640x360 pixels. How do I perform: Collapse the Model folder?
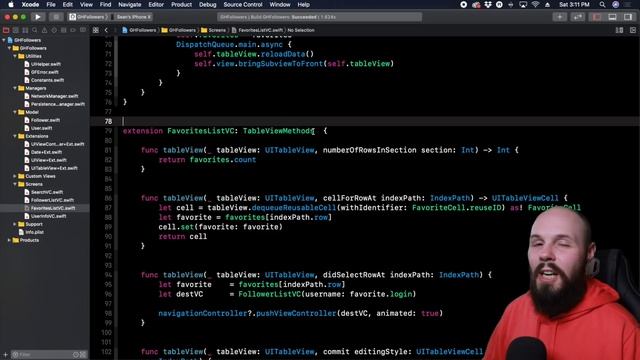[15, 112]
